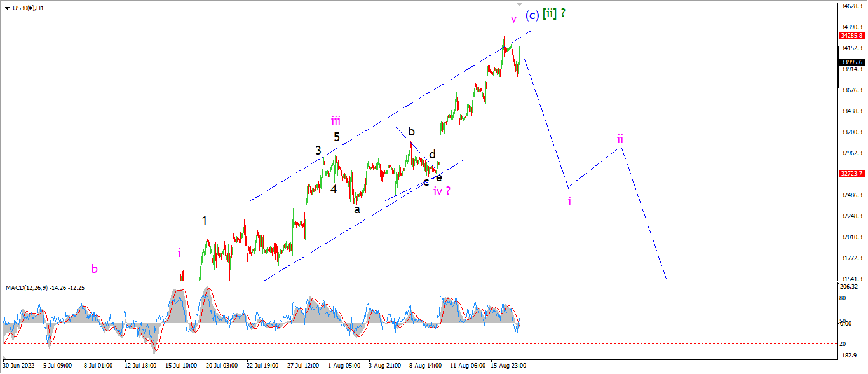
Task: Click the 206.32 MACD scale value
Action: click(848, 288)
